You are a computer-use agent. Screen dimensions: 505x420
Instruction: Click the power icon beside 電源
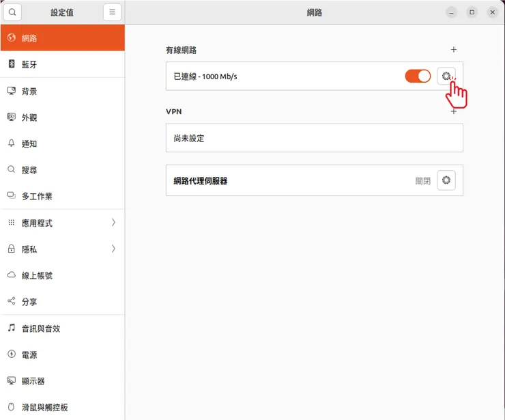(12, 354)
